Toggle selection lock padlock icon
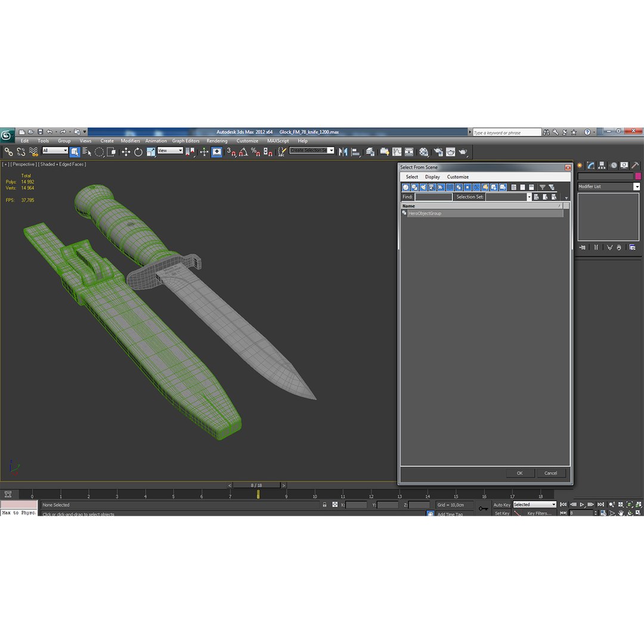Image resolution: width=644 pixels, height=644 pixels. point(324,505)
